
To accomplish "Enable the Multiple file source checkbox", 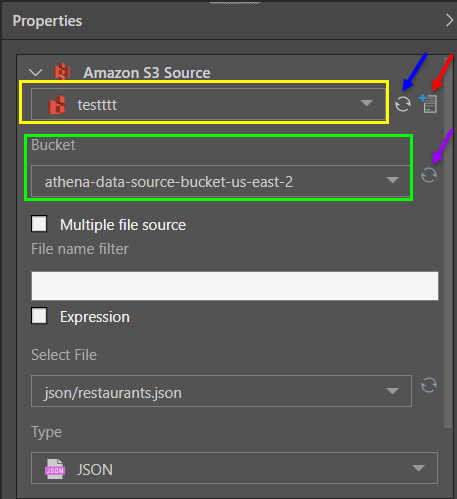I will coord(39,224).
